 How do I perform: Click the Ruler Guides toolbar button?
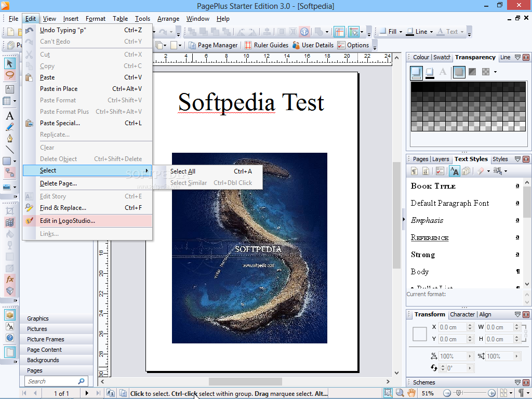[267, 45]
